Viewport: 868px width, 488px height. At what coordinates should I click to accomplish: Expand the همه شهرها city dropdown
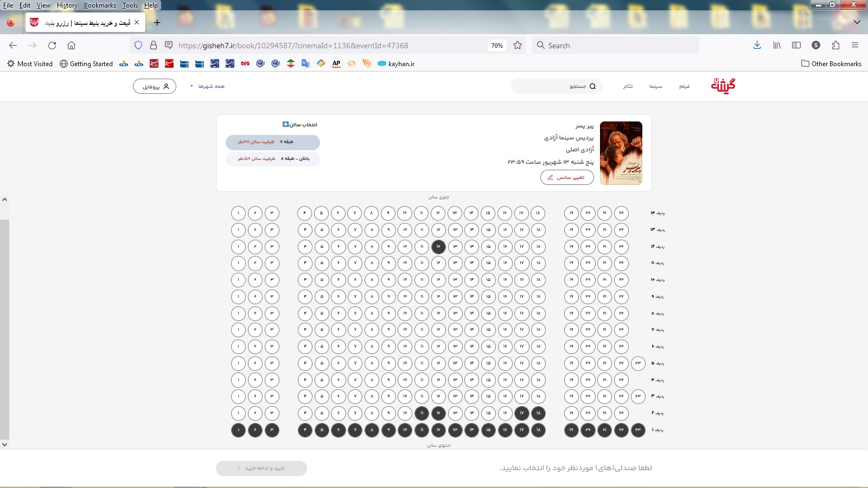pyautogui.click(x=207, y=86)
